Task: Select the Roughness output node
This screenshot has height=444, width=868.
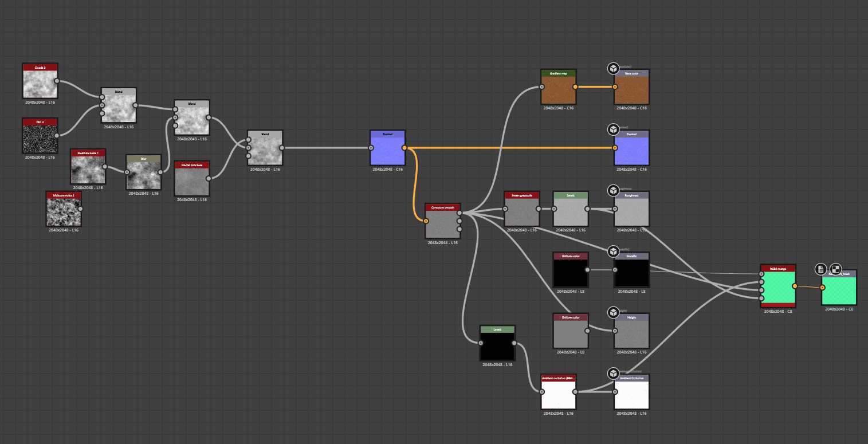Action: click(x=632, y=209)
